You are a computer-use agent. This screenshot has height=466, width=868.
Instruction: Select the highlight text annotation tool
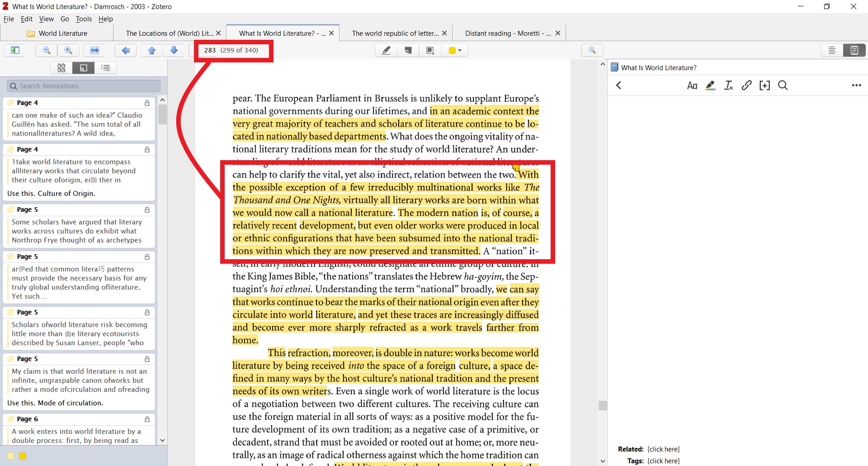(x=386, y=50)
